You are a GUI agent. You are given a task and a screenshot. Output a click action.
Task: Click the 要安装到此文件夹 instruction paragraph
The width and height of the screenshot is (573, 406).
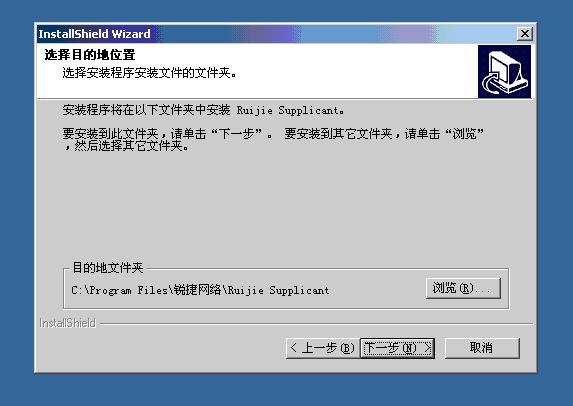coord(273,140)
